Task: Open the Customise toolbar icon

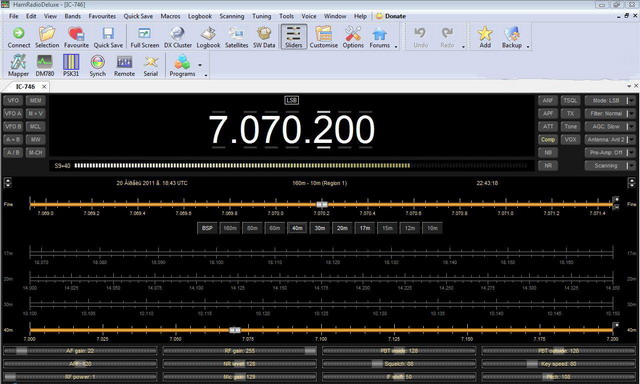Action: point(323,37)
